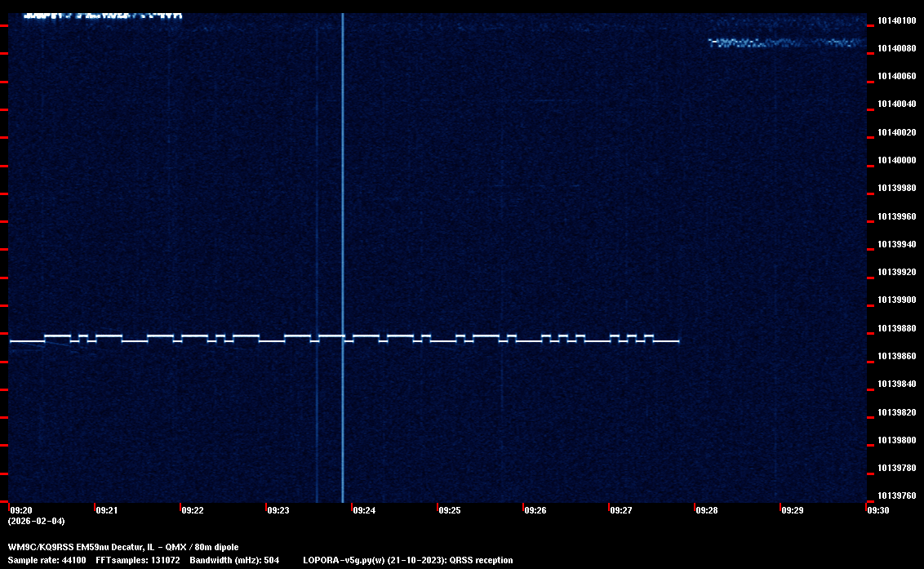Click the 10140100 frequency label

895,20
